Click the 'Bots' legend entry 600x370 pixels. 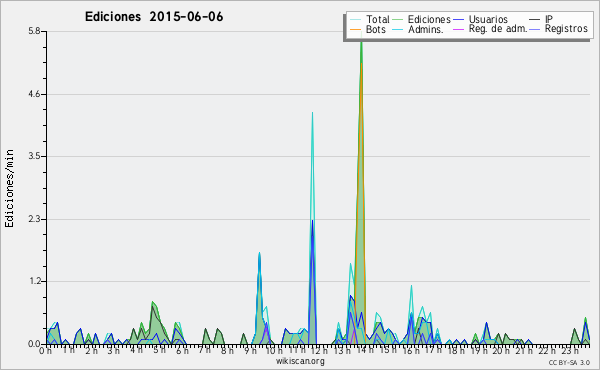(376, 29)
